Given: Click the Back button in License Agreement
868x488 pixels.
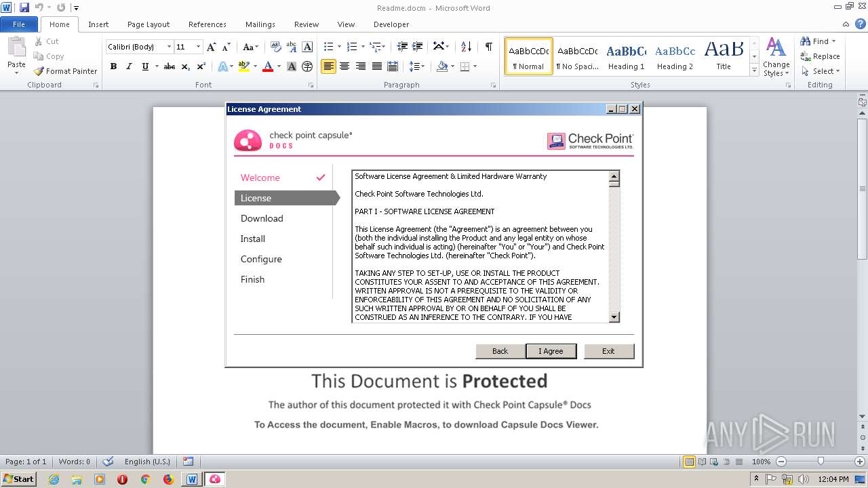Looking at the screenshot, I should point(500,351).
